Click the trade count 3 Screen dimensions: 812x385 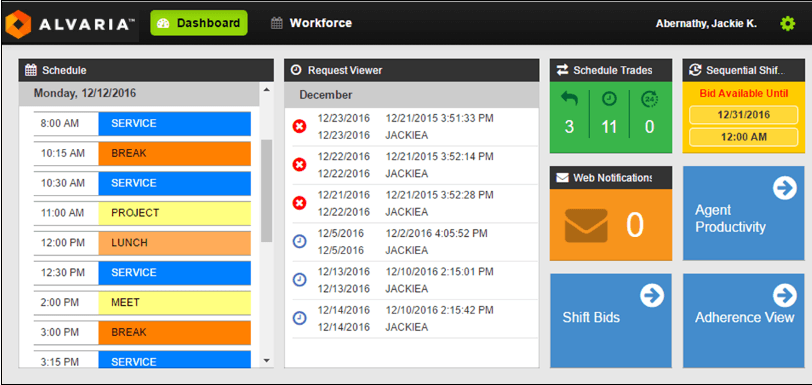tap(569, 127)
